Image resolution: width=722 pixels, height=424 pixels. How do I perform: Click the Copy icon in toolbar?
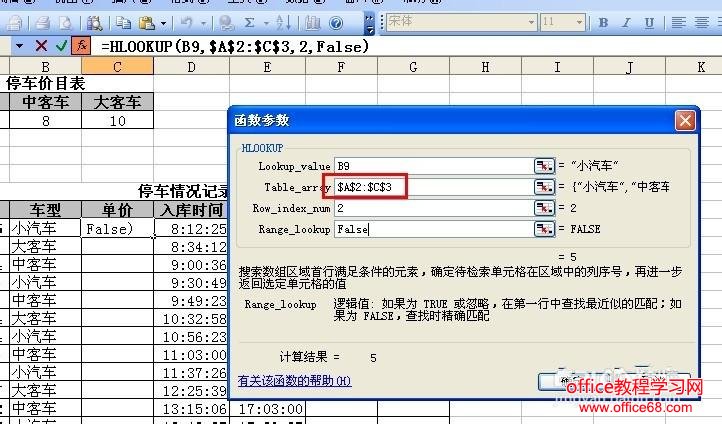click(123, 22)
